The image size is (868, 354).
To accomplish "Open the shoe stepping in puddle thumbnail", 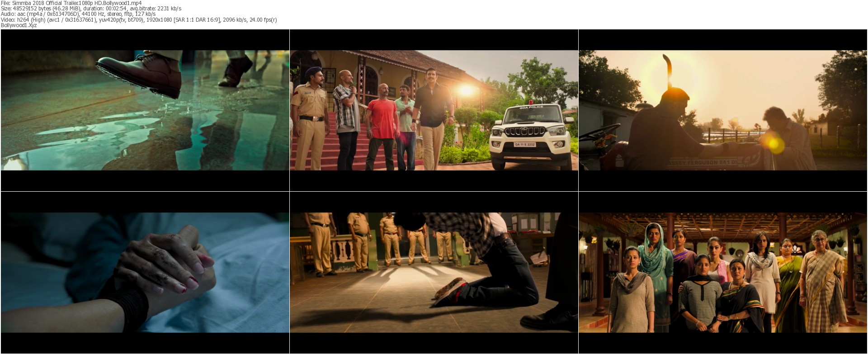I will (x=145, y=110).
